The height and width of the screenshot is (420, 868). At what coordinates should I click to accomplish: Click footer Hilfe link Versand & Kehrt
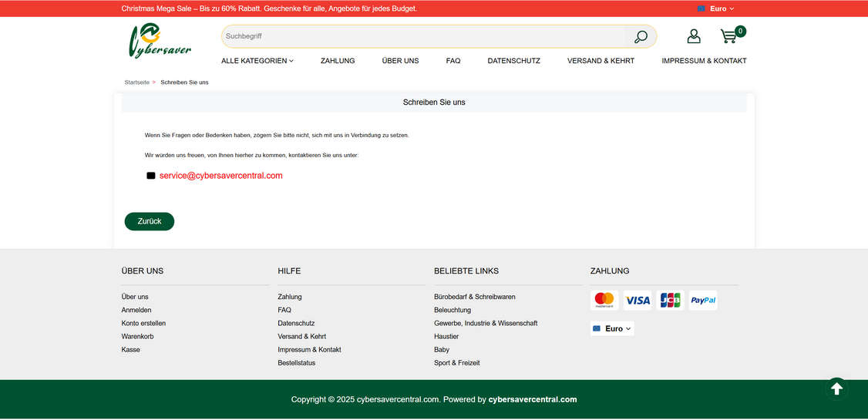[301, 337]
